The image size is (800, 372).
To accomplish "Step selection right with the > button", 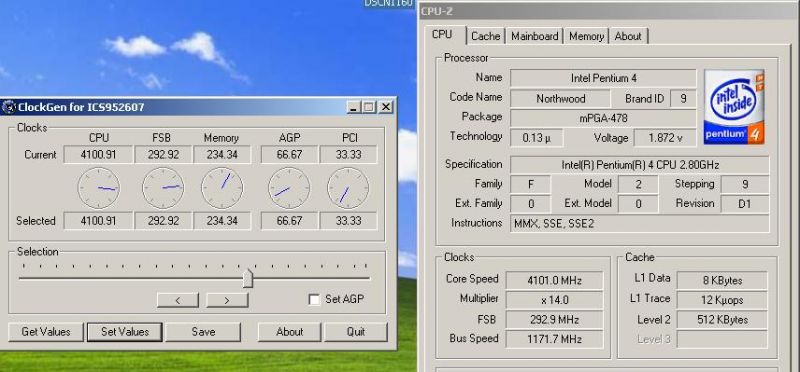I will [227, 300].
